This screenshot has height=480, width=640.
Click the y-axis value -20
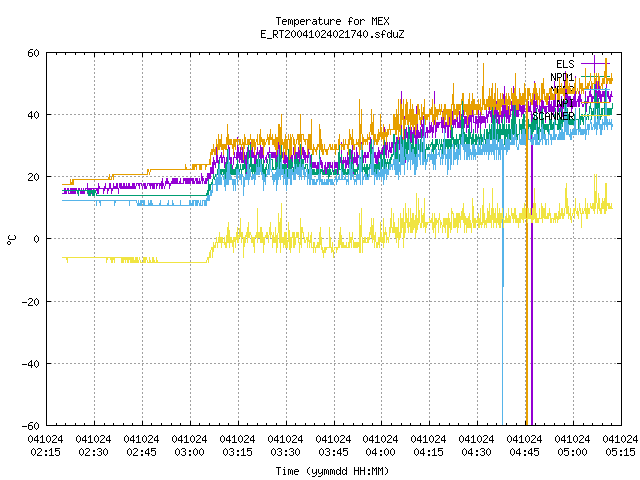pos(31,302)
